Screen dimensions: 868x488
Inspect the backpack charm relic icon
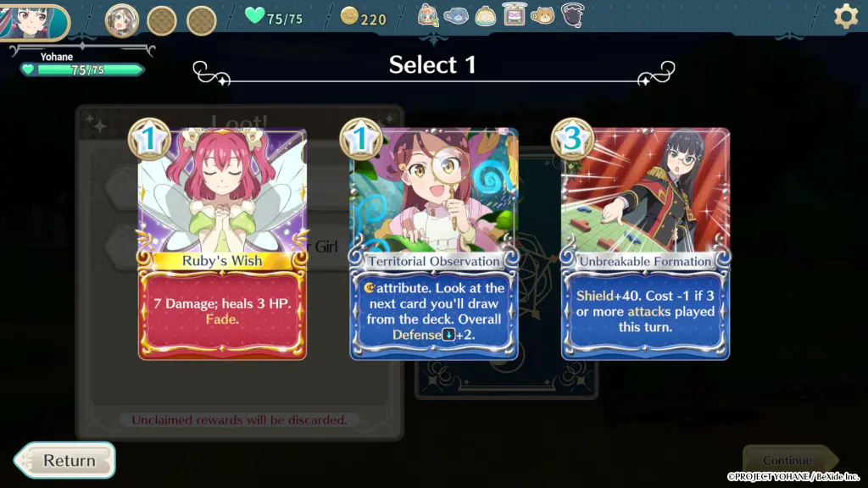click(x=428, y=15)
